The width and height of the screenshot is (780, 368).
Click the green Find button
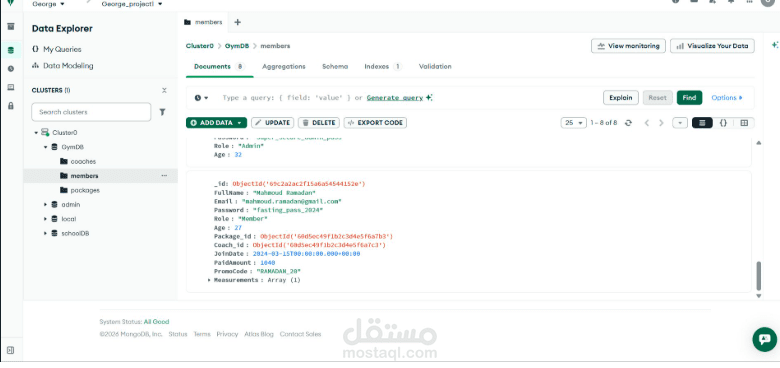(x=689, y=98)
